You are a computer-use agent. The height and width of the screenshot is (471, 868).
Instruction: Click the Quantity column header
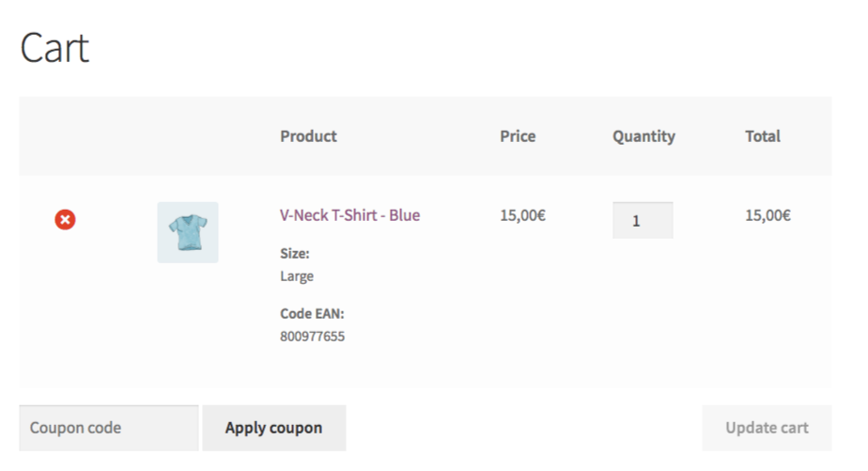643,136
